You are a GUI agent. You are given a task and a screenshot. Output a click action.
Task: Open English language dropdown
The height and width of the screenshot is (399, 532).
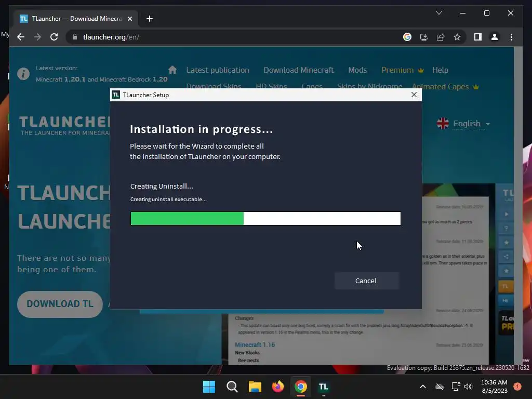pyautogui.click(x=463, y=124)
